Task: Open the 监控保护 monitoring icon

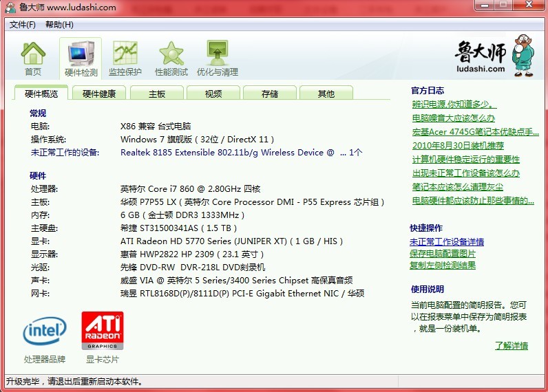Action: (125, 58)
